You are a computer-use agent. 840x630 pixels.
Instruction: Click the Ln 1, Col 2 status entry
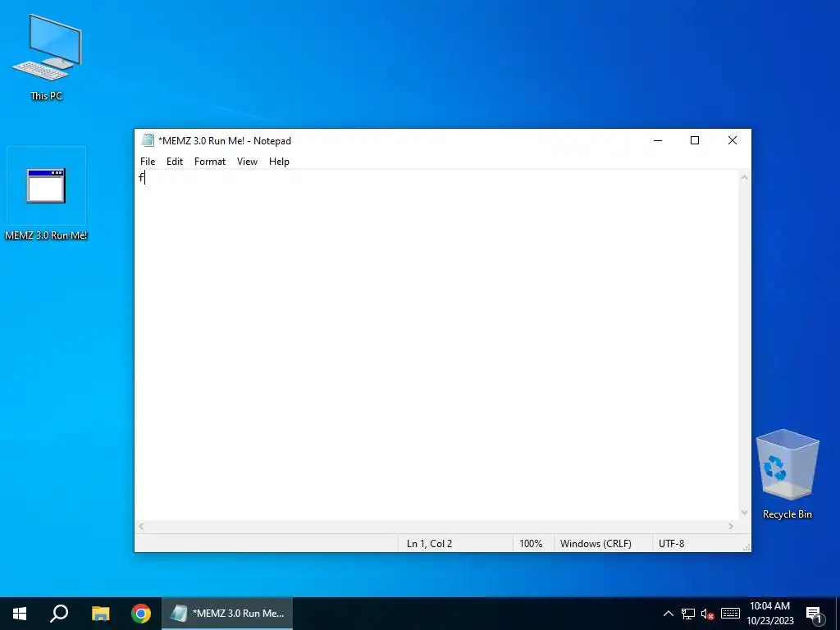click(455, 543)
